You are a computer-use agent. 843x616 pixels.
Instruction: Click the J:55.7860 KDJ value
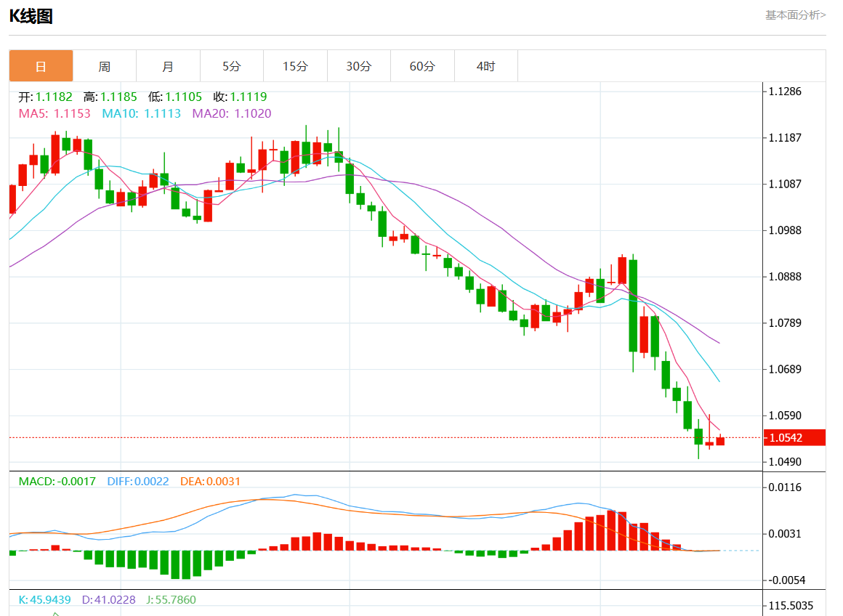tap(171, 599)
